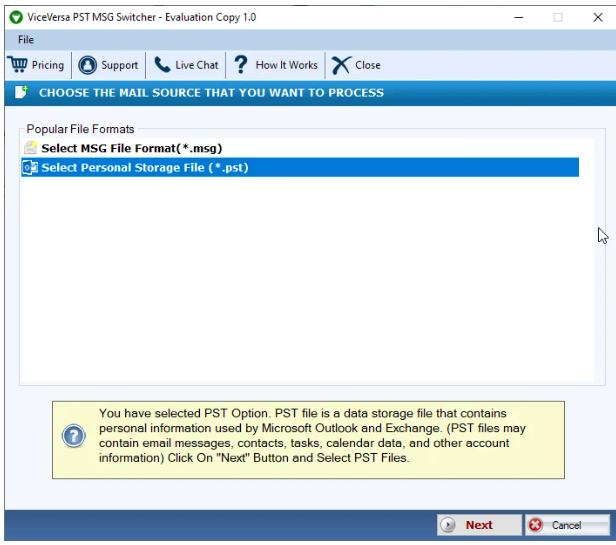Start Live Chat via the toolbar label
Image resolution: width=616 pixels, height=545 pixels.
click(x=196, y=65)
